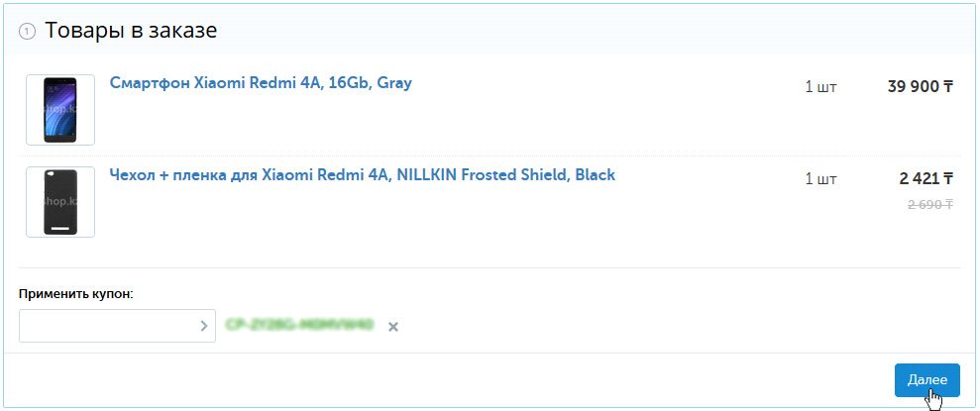The height and width of the screenshot is (411, 980).
Task: Click the Применить купон label
Action: [x=75, y=294]
